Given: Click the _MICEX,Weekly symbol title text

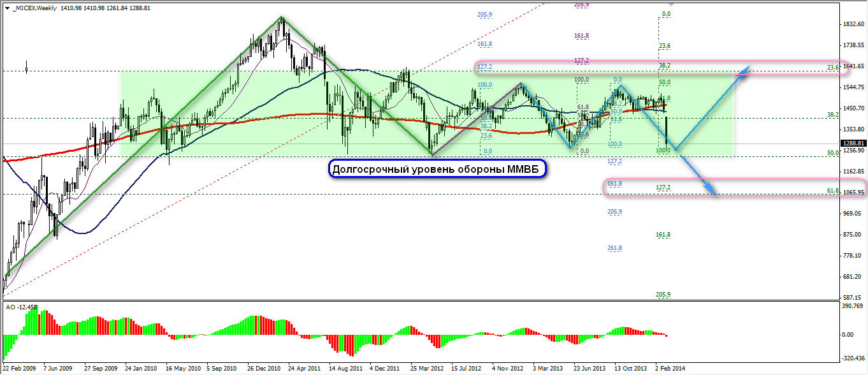Looking at the screenshot, I should pyautogui.click(x=34, y=7).
